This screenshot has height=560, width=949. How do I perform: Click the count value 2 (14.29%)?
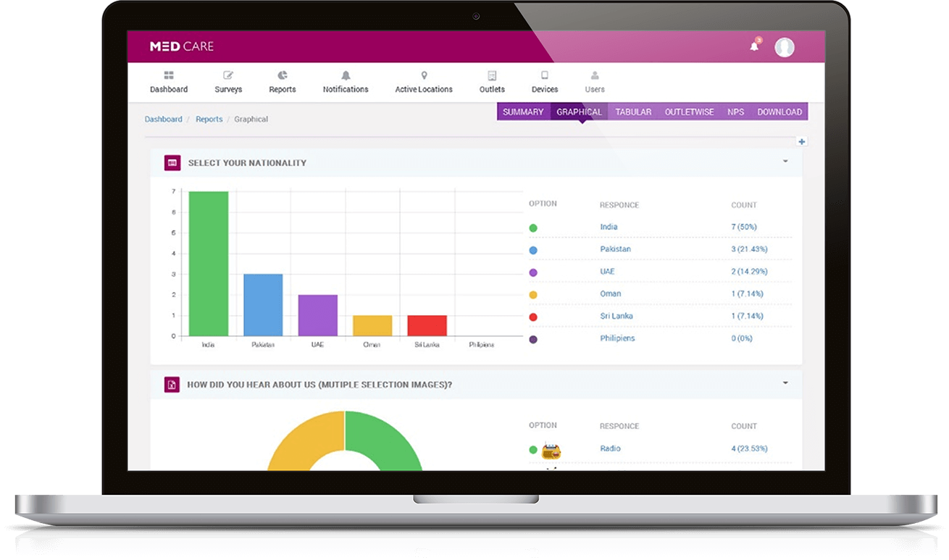point(749,272)
